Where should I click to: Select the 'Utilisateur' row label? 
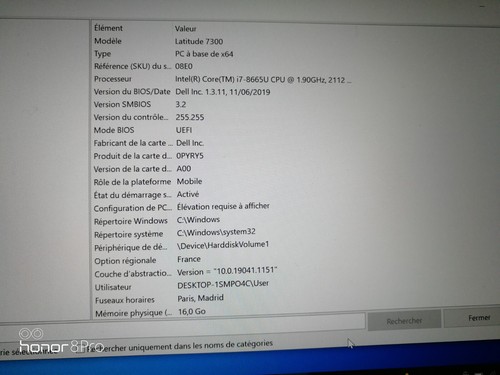coord(113,287)
